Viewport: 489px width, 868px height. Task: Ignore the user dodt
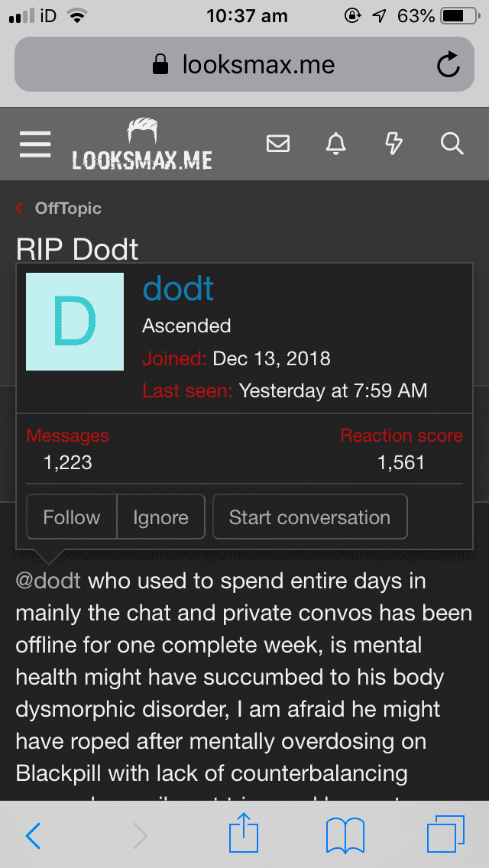click(x=160, y=517)
